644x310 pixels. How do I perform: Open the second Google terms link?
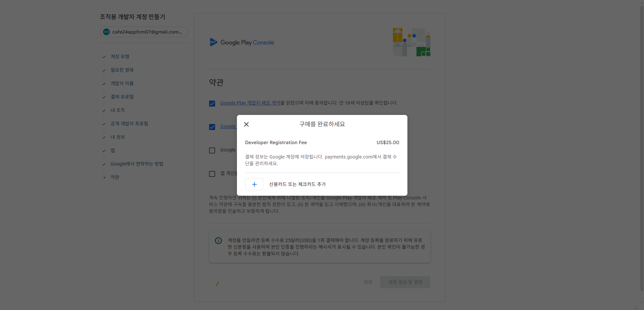(x=229, y=126)
